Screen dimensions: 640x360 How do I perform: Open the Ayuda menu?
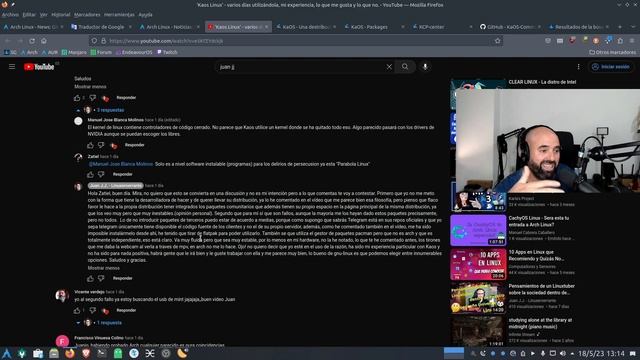pyautogui.click(x=145, y=15)
